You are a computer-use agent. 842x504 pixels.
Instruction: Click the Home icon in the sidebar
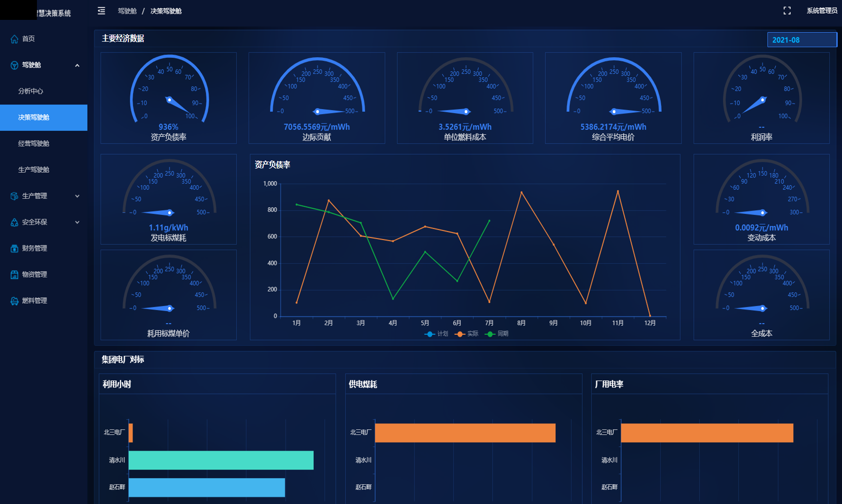(x=14, y=39)
